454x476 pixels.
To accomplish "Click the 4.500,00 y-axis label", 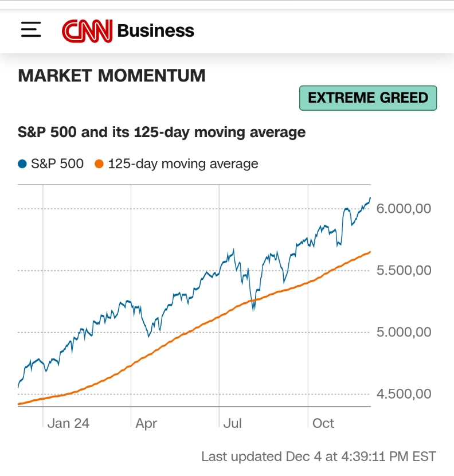I will coord(404,394).
